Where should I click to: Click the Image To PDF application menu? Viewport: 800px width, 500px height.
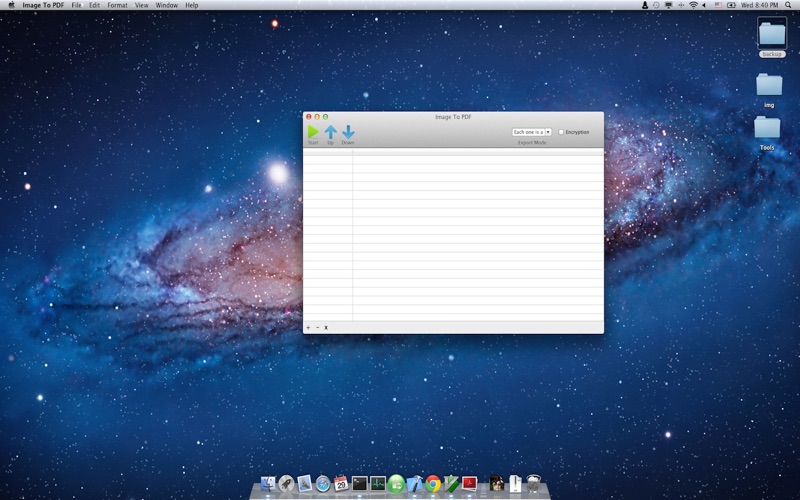click(43, 5)
